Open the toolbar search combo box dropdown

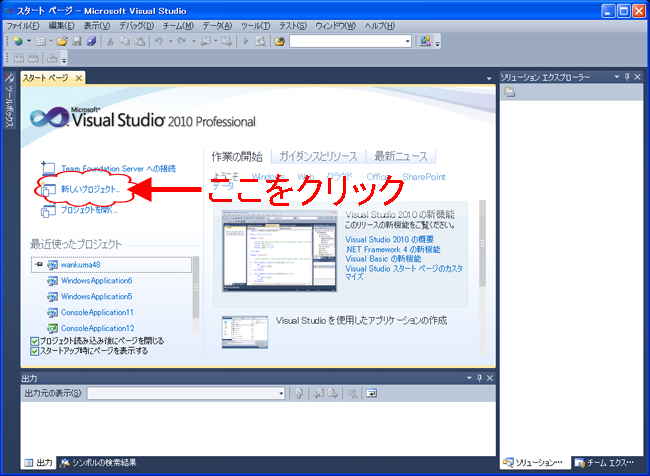pos(407,41)
